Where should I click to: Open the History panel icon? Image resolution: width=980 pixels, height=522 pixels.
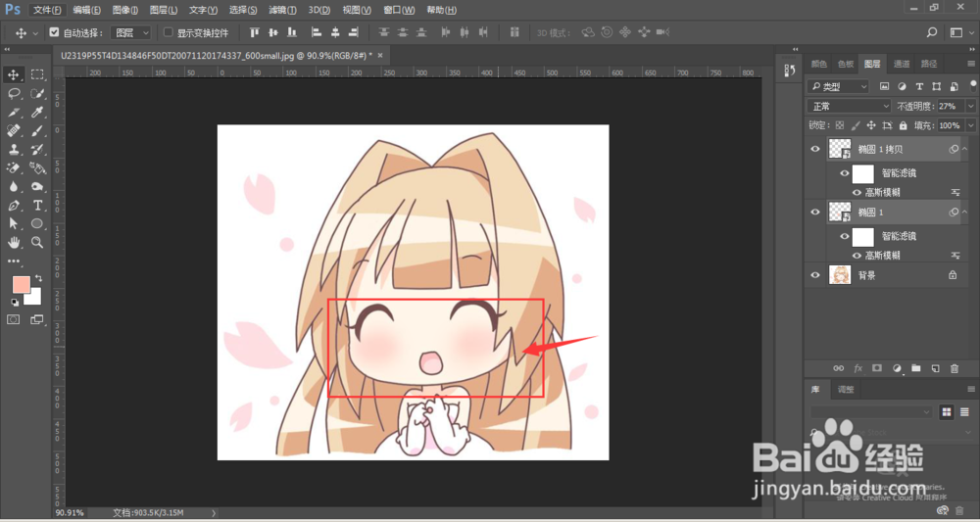pos(789,71)
